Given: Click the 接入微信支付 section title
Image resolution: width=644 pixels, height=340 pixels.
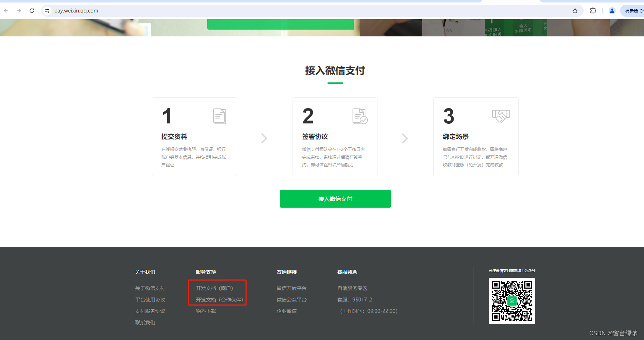Looking at the screenshot, I should (x=335, y=70).
